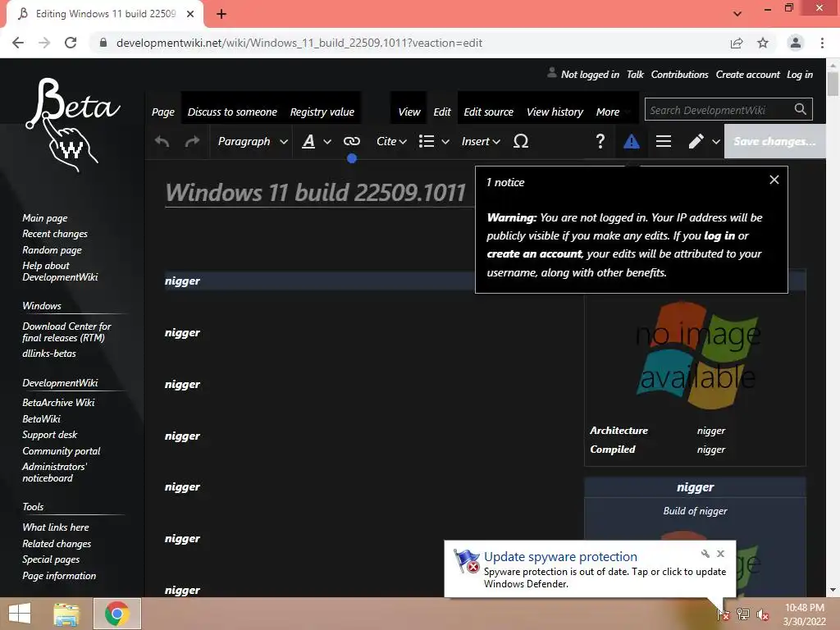
Task: Open Chrome three-dot menu
Action: point(822,43)
